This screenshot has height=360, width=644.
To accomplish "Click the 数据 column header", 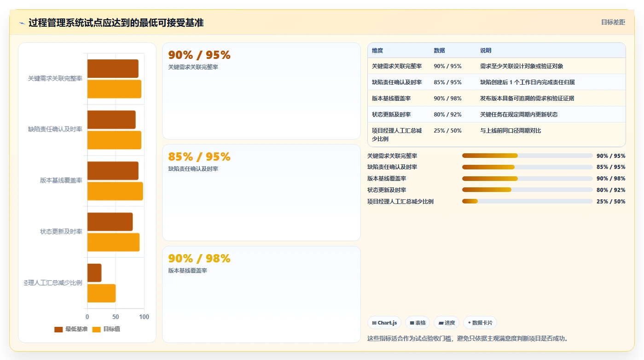I will point(439,51).
